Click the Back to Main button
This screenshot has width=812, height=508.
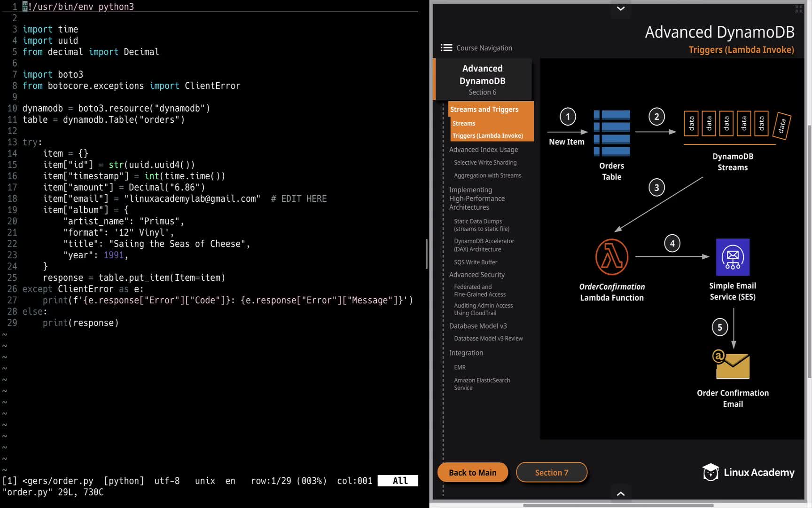tap(473, 472)
